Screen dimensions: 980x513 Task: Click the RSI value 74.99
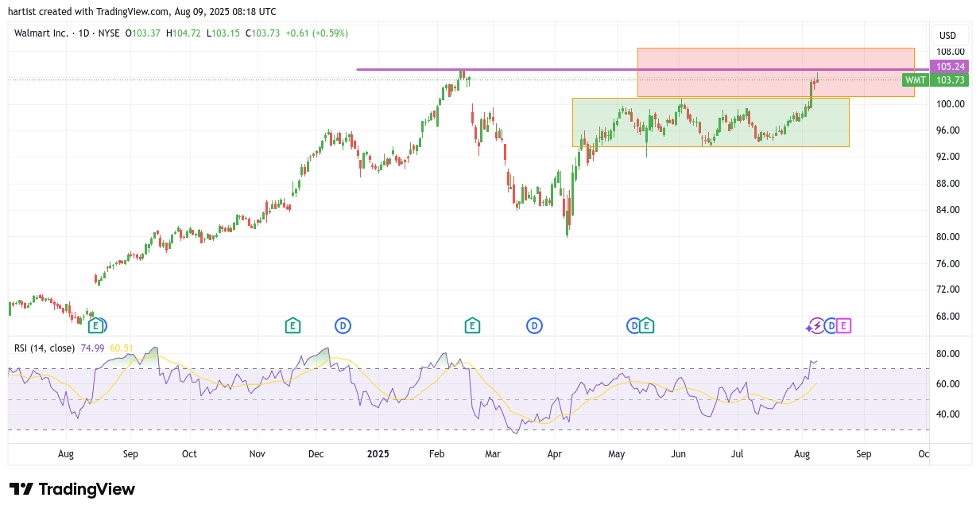click(92, 348)
